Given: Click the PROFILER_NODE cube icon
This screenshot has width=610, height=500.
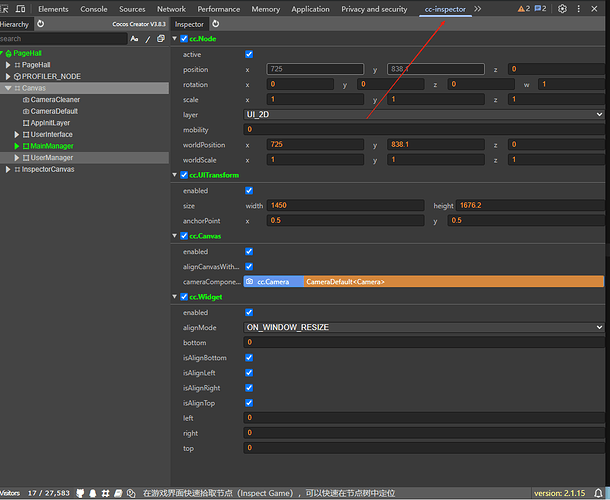Looking at the screenshot, I should [17, 77].
